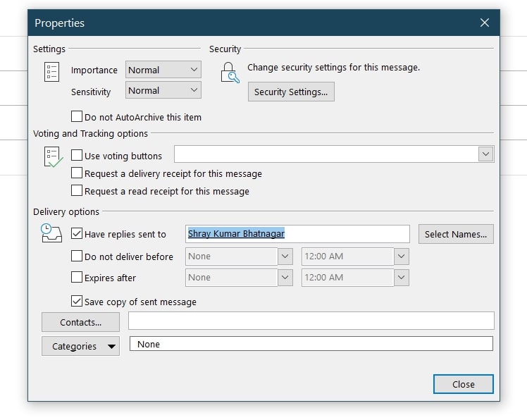Open Expires after time dropdown
The image size is (527, 420).
402,278
